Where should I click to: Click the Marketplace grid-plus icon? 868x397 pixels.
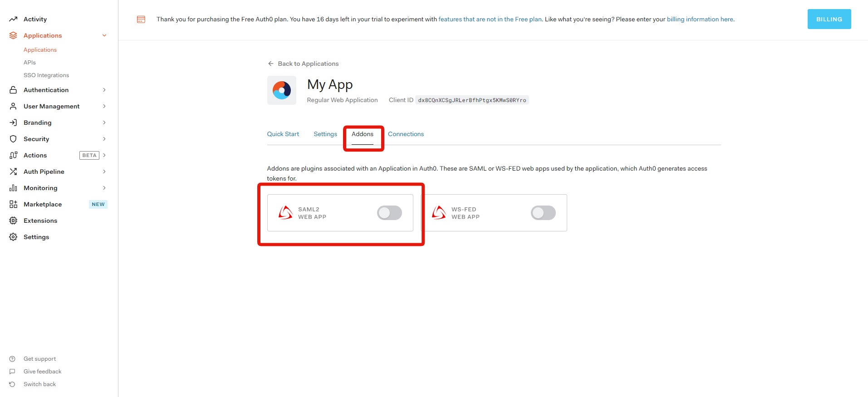[x=13, y=204]
